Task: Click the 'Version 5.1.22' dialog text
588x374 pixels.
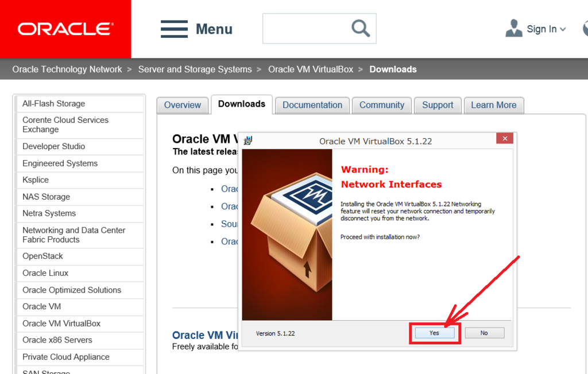Action: pyautogui.click(x=275, y=333)
